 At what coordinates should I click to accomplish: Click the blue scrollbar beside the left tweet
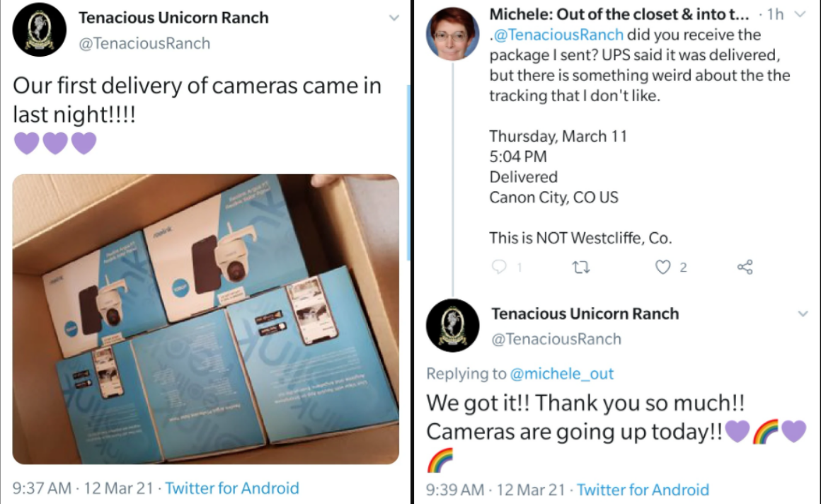(409, 173)
